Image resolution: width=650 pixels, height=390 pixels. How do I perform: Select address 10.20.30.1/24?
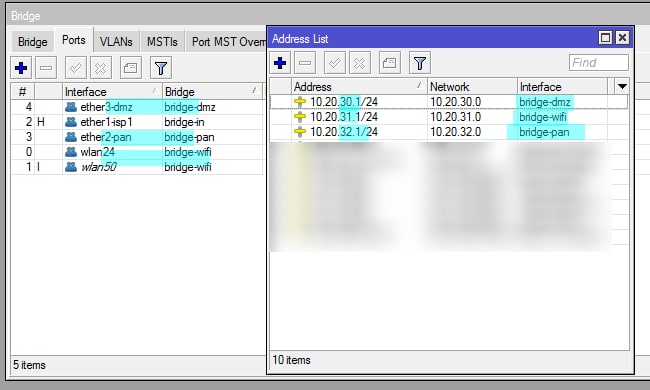point(344,102)
